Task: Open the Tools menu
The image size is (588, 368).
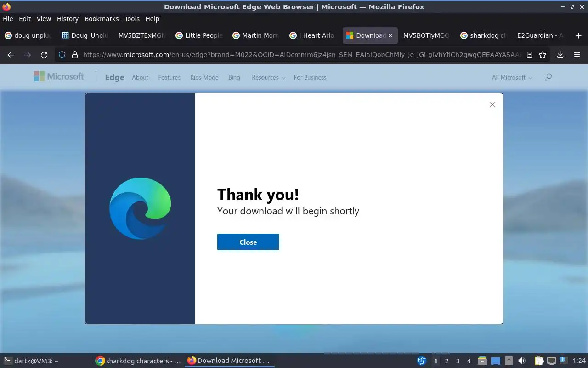Action: tap(132, 19)
